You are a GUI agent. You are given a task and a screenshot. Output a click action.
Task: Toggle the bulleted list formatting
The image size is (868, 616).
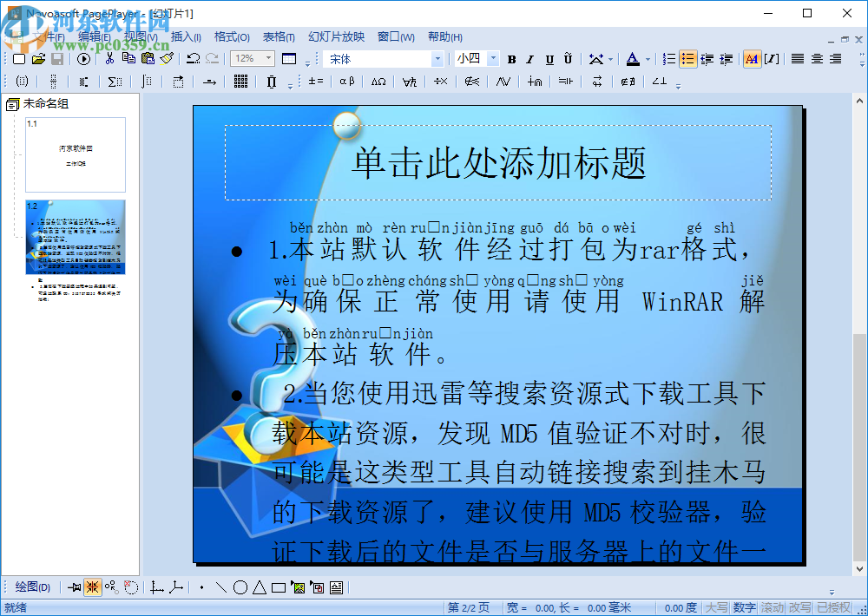[x=687, y=59]
